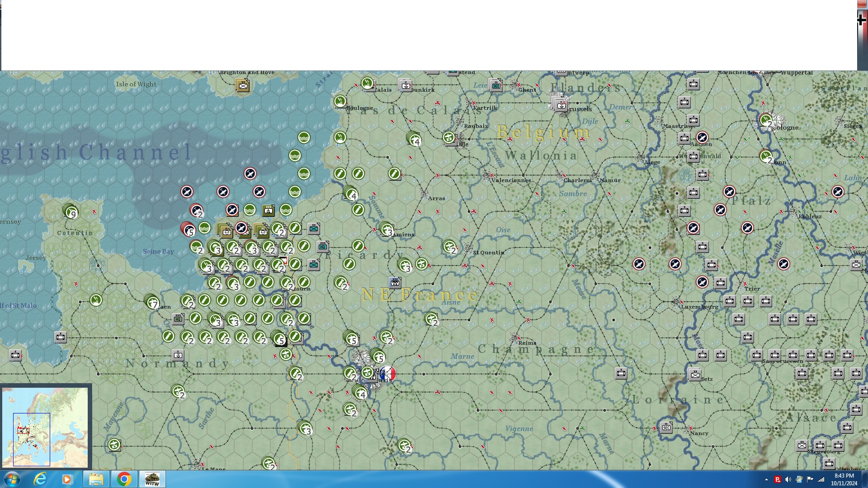Select the green unit at Calais
868x488 pixels.
coord(368,83)
